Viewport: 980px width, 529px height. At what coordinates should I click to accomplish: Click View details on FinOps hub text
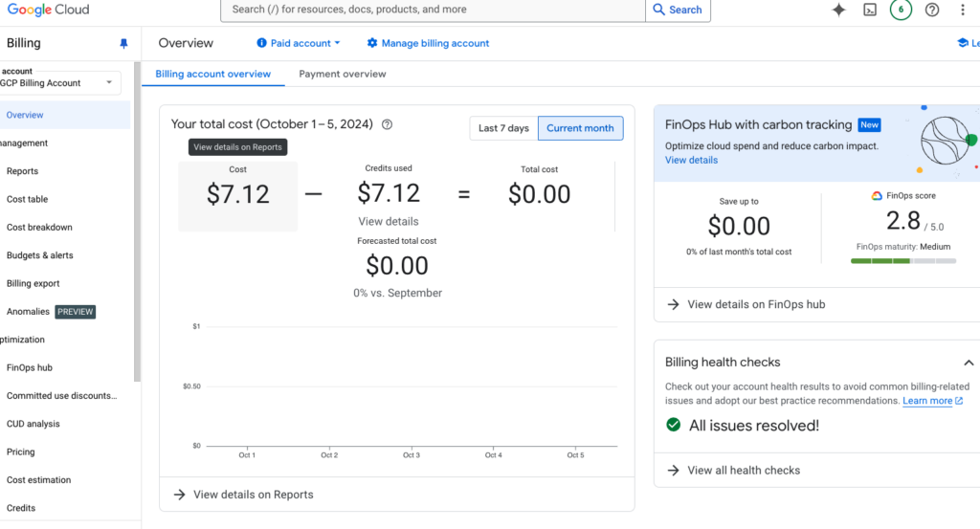tap(756, 305)
